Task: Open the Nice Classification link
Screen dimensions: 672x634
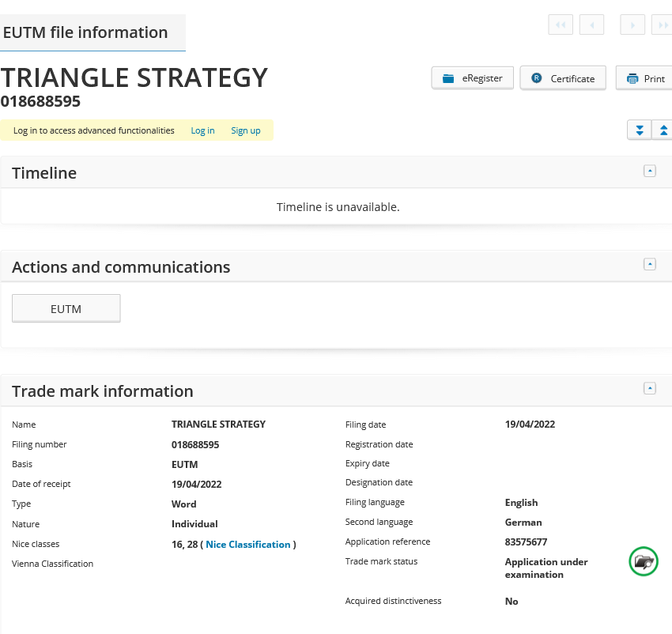Action: (248, 545)
